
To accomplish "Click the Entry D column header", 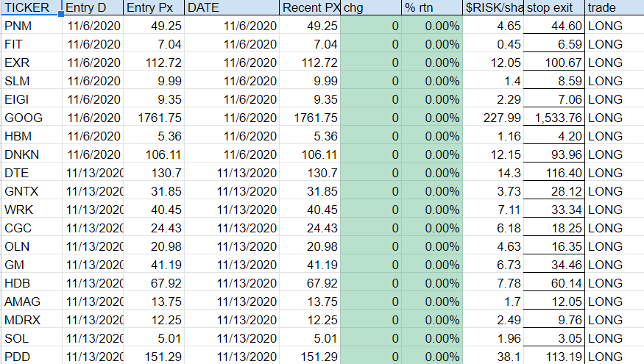I will tap(93, 7).
